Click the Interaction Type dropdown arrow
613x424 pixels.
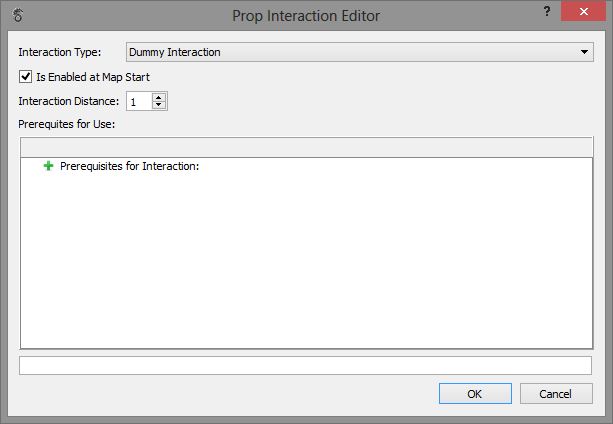coord(585,52)
